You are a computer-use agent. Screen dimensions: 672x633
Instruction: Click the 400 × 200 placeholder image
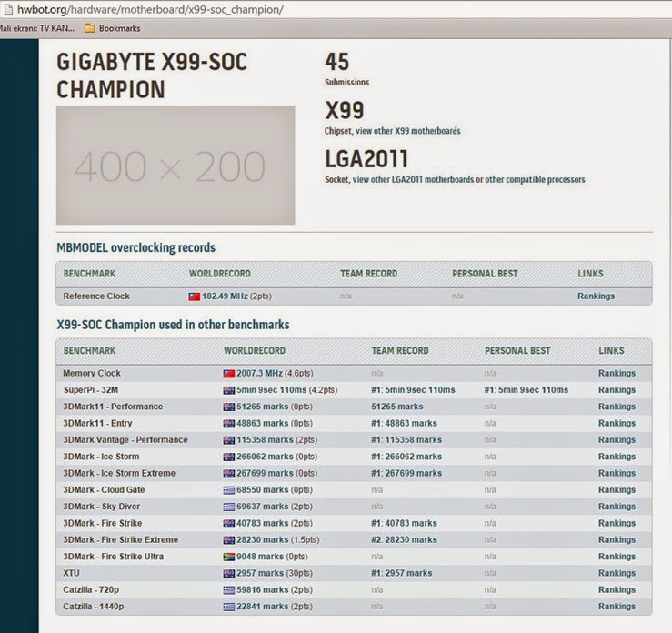[176, 165]
